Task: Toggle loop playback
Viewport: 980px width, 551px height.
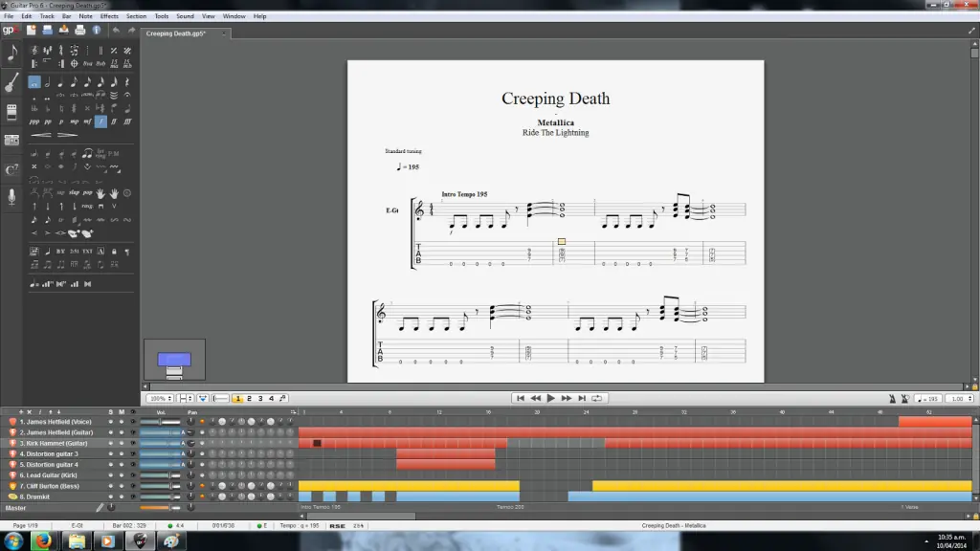Action: coord(597,399)
